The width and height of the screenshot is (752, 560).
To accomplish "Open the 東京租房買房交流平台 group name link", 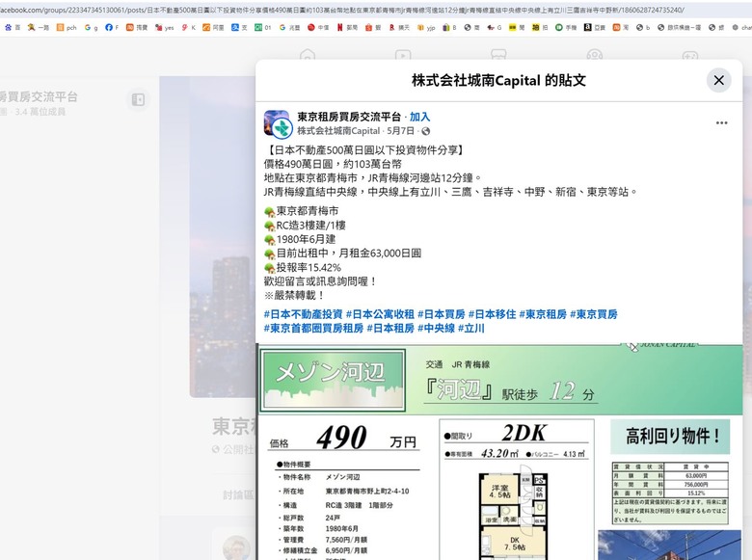I will (x=349, y=117).
